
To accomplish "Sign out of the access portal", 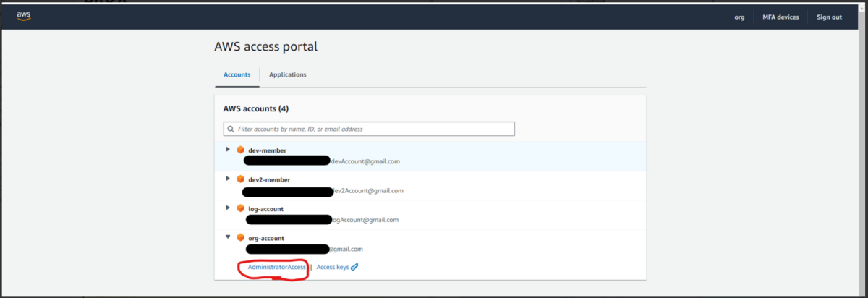I will 829,17.
